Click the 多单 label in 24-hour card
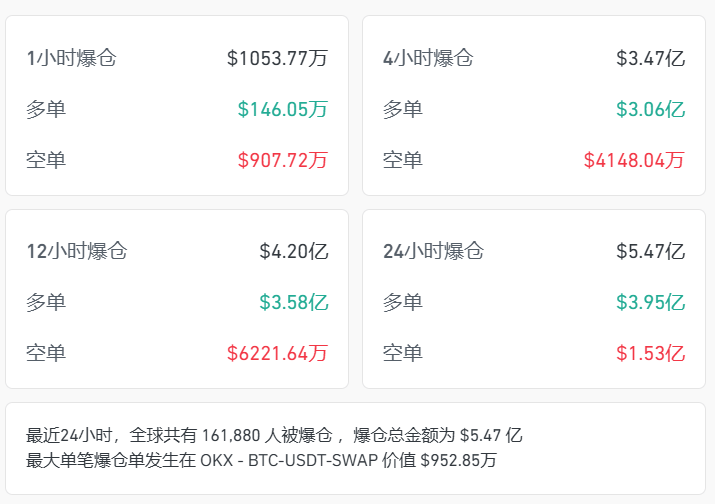The height and width of the screenshot is (504, 715). (403, 302)
